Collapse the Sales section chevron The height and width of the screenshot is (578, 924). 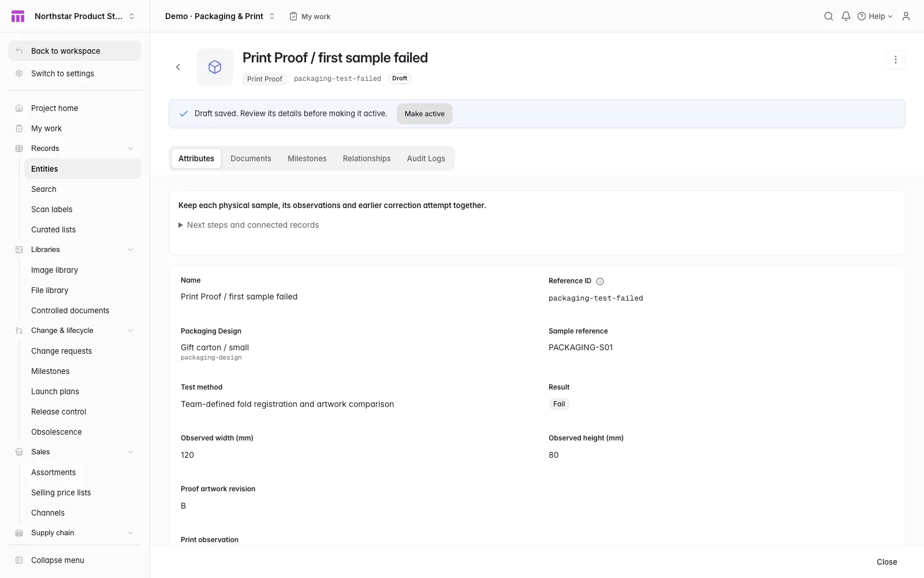point(131,452)
